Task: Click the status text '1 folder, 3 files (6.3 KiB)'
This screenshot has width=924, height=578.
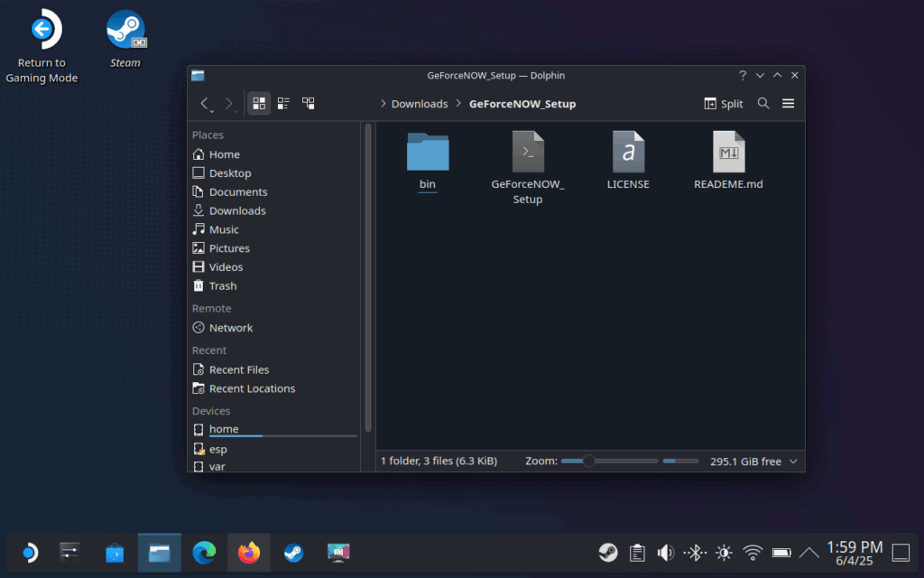Action: (439, 461)
